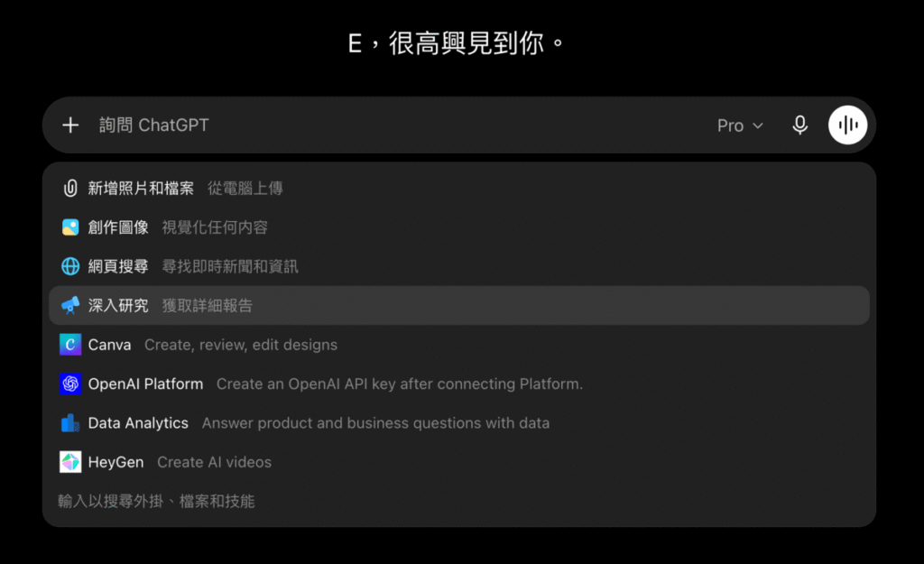Click the Data Analytics chart icon

(x=70, y=423)
